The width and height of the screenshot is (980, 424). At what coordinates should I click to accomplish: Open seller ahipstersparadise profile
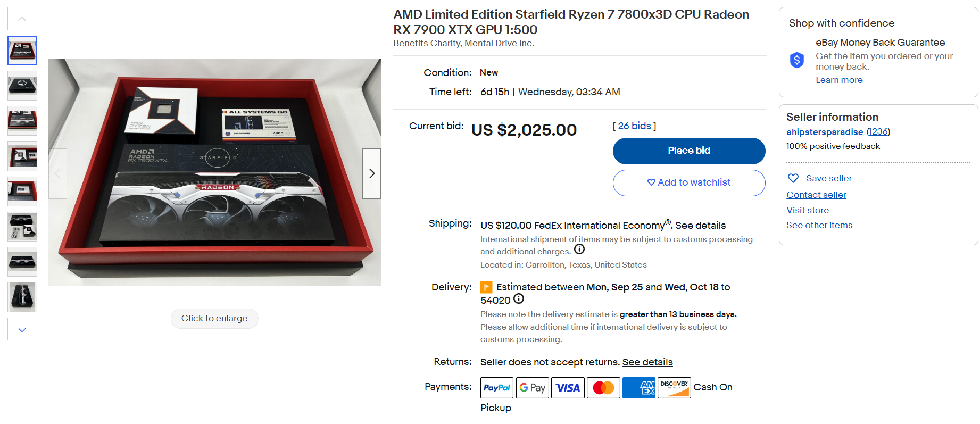click(824, 132)
